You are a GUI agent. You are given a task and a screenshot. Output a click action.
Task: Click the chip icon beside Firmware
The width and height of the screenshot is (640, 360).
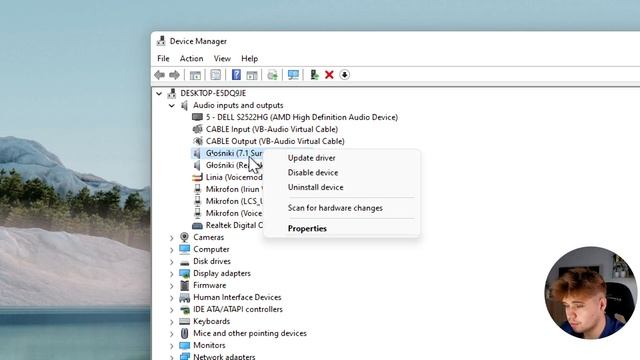(184, 285)
